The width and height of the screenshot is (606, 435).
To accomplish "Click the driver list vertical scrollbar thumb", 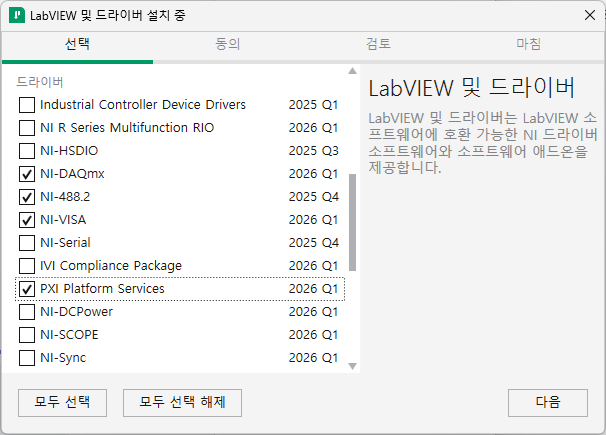I will (352, 223).
